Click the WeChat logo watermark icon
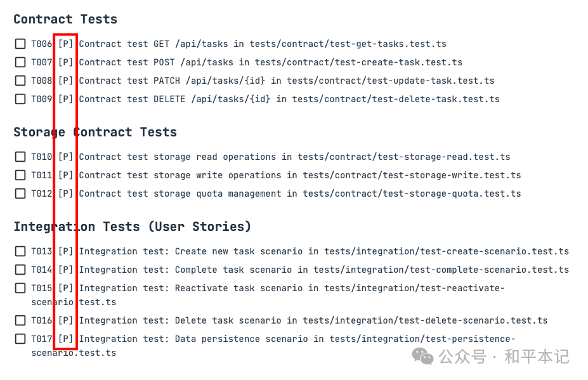 point(422,356)
